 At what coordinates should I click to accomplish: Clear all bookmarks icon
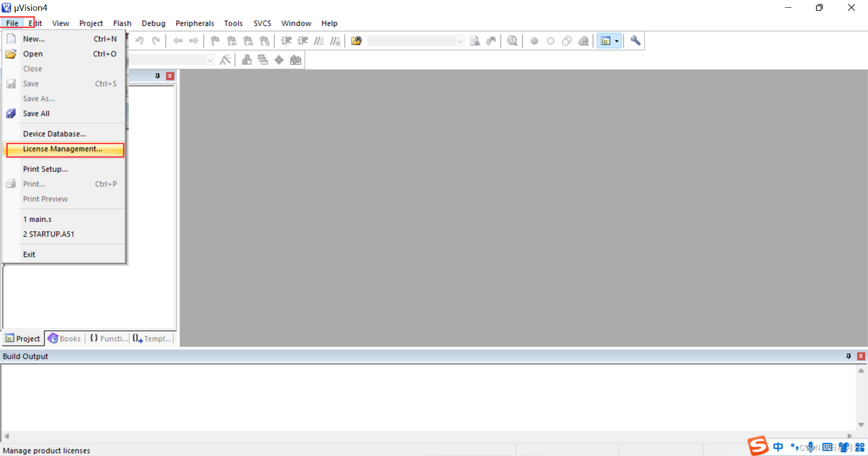pyautogui.click(x=265, y=41)
